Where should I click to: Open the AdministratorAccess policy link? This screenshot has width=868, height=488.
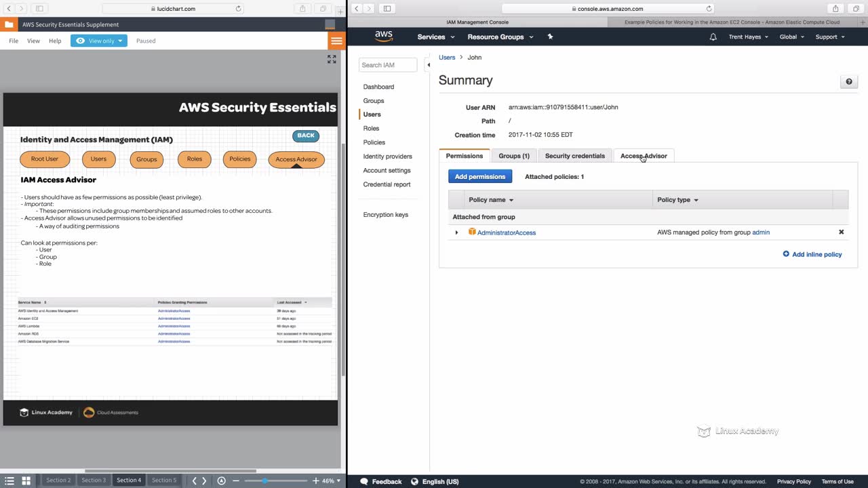pyautogui.click(x=507, y=232)
